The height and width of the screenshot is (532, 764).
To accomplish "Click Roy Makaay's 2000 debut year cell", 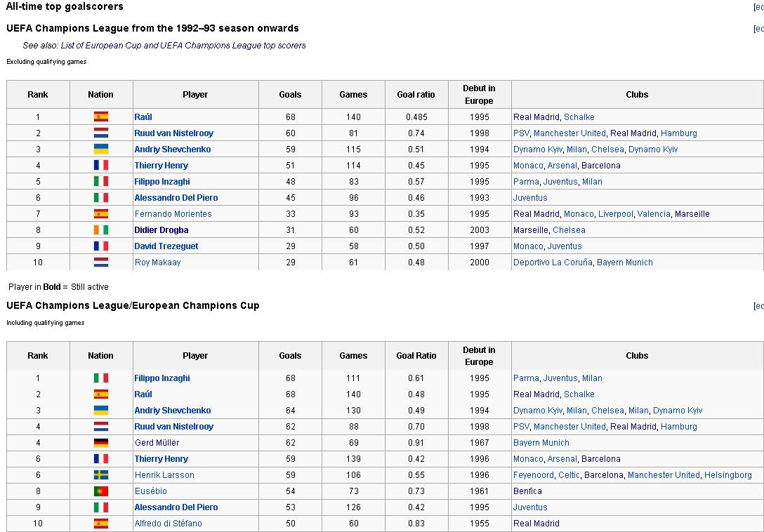I will click(x=480, y=262).
